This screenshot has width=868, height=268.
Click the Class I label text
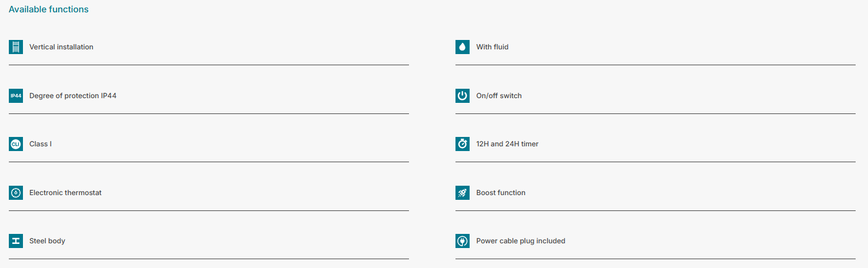point(41,144)
